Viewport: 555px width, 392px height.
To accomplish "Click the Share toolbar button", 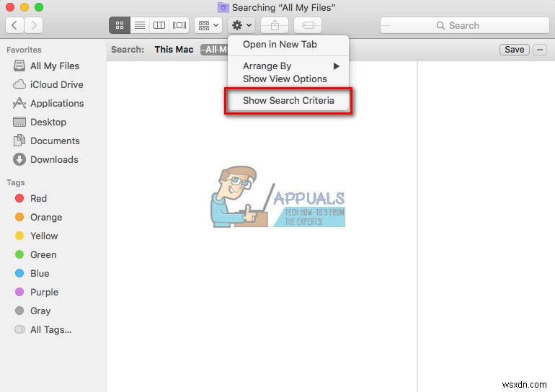I will pos(275,25).
